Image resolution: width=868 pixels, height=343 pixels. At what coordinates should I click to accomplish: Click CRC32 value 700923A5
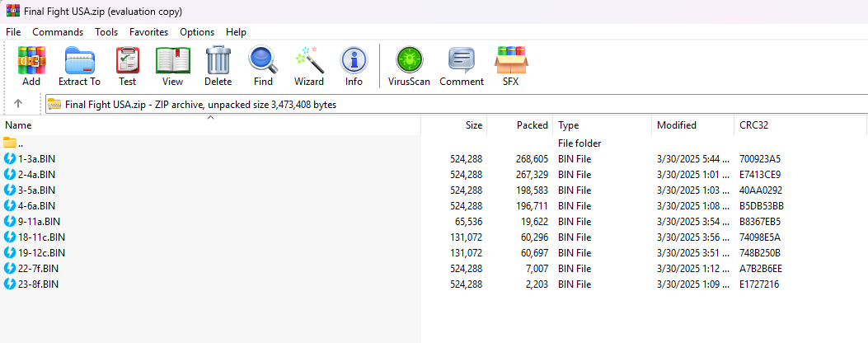(760, 159)
